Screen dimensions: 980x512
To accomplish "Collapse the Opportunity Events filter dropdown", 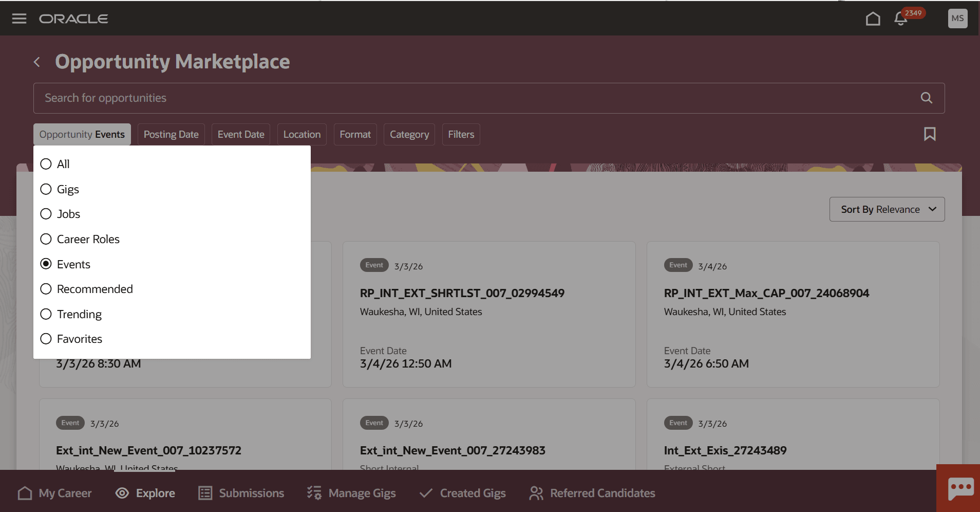I will tap(82, 134).
